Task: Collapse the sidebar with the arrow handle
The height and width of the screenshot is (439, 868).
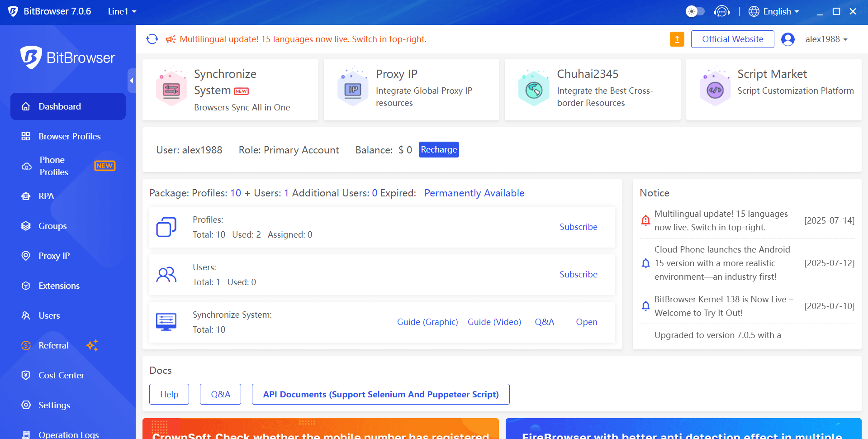Action: coord(132,81)
